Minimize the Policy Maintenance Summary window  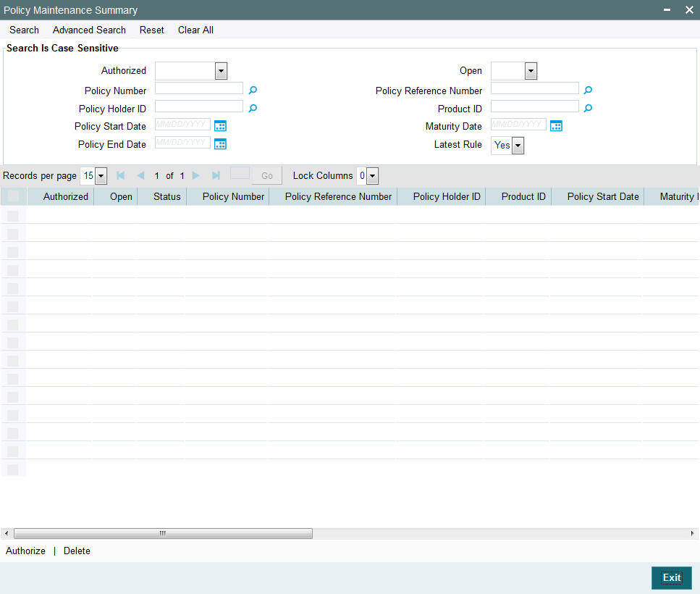(x=667, y=10)
